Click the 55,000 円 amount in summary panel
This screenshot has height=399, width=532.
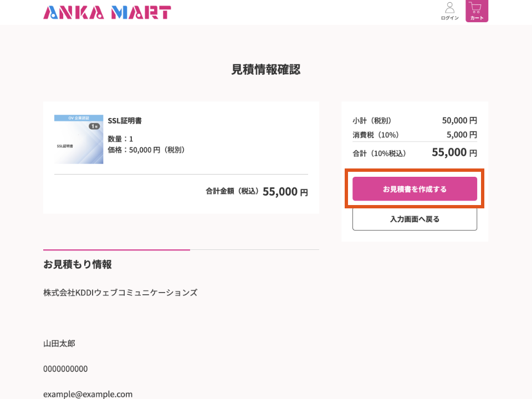click(x=454, y=152)
